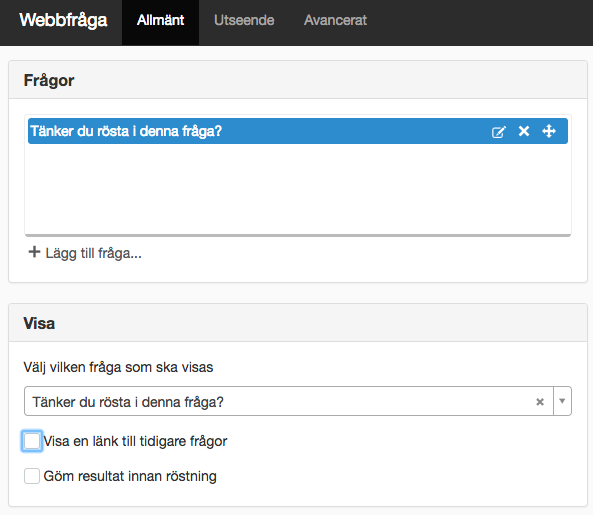Viewport: 593px width, 515px height.
Task: Enable Visa en länk till tidigare frågor
Action: pyautogui.click(x=32, y=441)
